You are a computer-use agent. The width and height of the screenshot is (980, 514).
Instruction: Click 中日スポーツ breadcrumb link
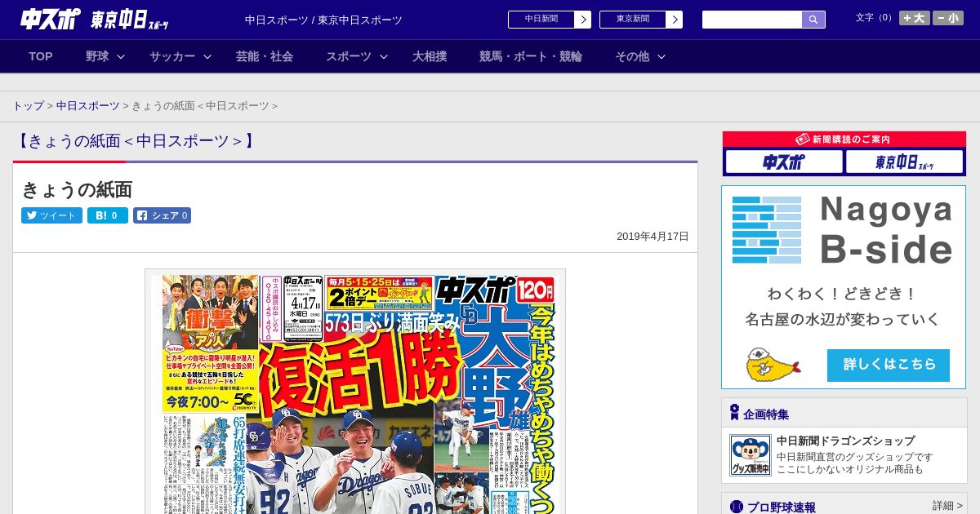click(x=88, y=106)
